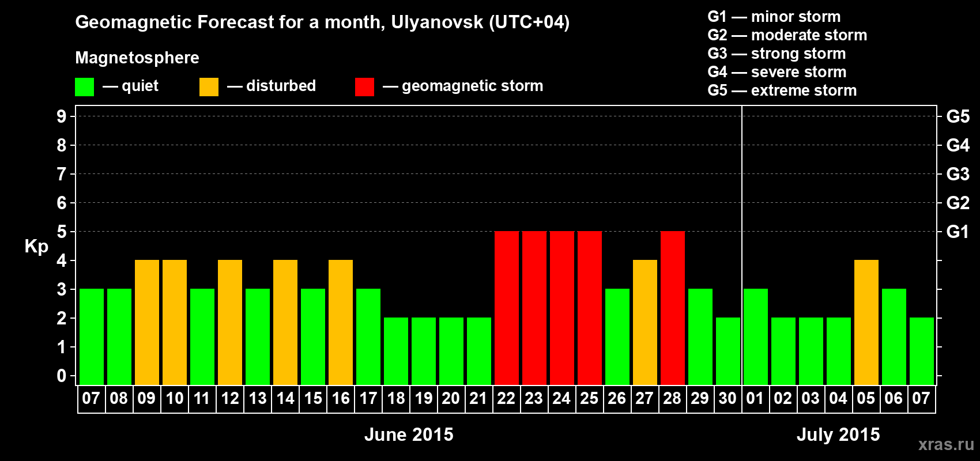Screen dimensions: 980x461
Task: Select the red Kp bar for June 23
Action: [x=534, y=308]
